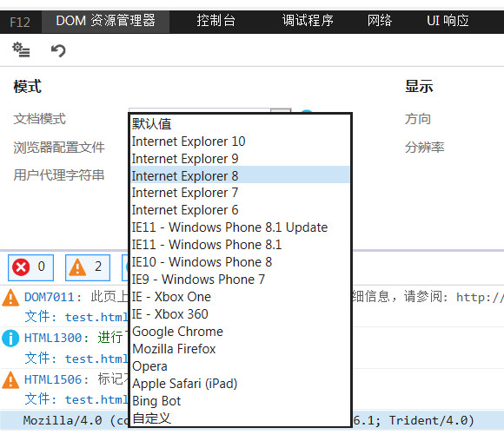504x441 pixels.
Task: Click the HTML1506 warning triangle icon
Action: coord(10,380)
